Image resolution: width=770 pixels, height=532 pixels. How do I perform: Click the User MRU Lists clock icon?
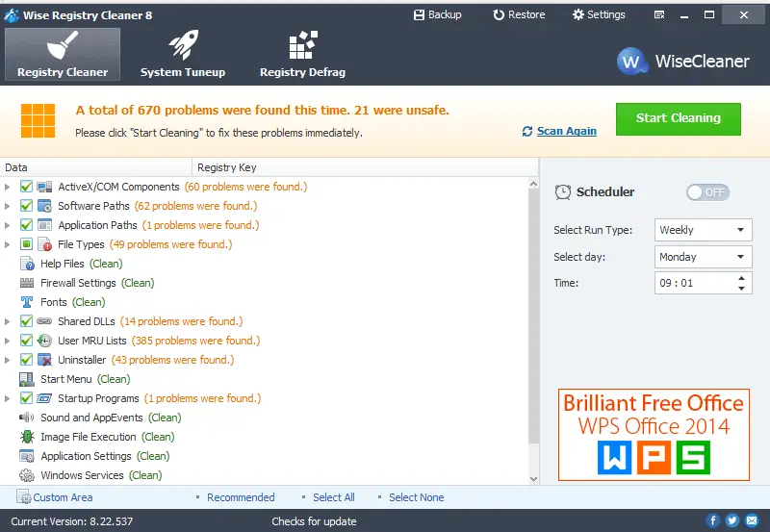pos(44,341)
